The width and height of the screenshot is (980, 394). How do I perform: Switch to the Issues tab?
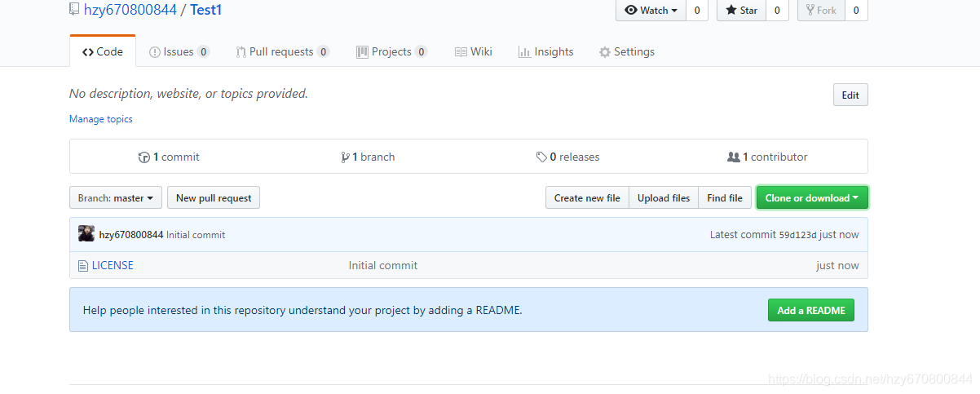pos(179,51)
